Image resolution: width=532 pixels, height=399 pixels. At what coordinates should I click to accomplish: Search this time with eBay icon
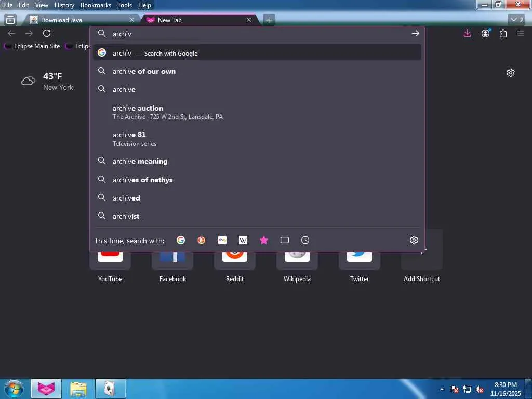222,240
